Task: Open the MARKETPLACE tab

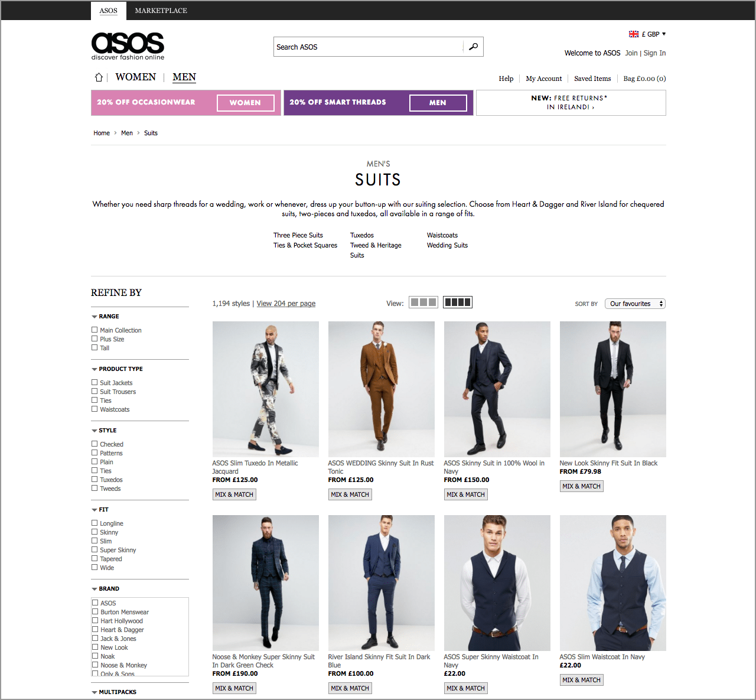Action: (161, 11)
